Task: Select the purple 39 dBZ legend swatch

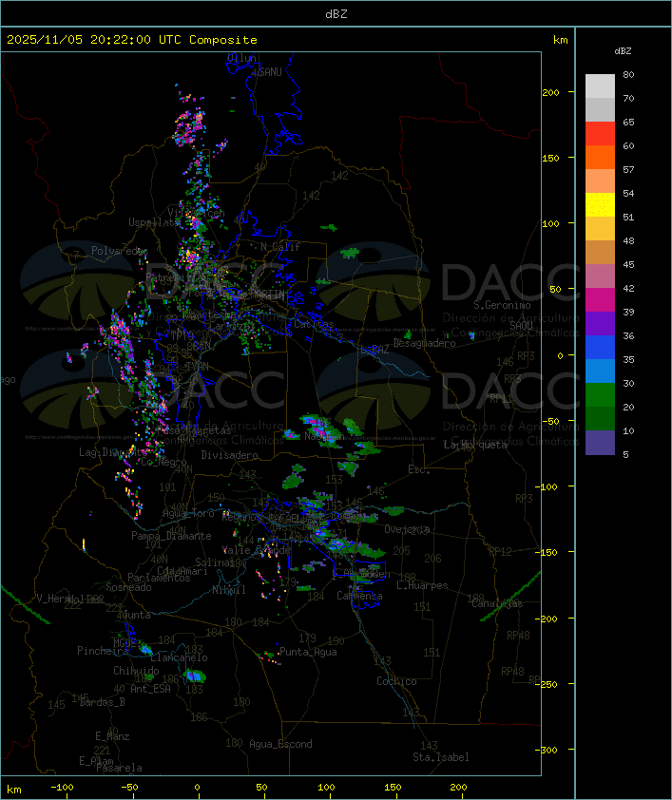Action: coord(600,323)
